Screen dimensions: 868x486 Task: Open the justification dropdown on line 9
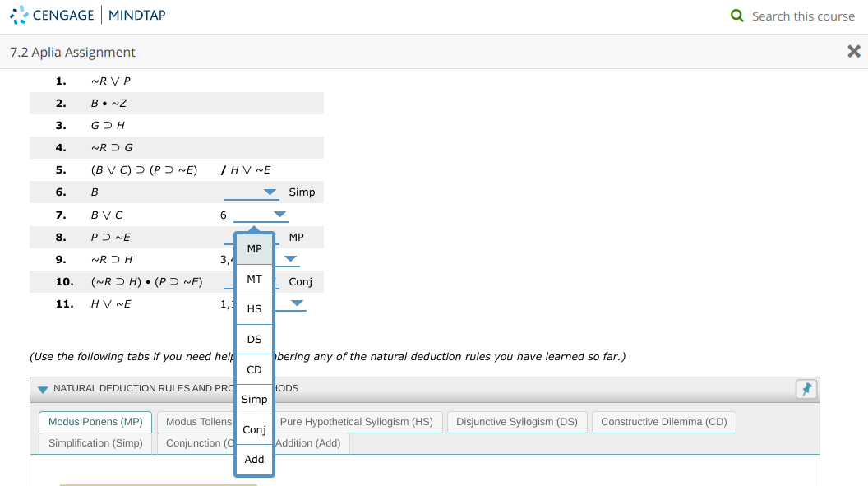click(289, 258)
